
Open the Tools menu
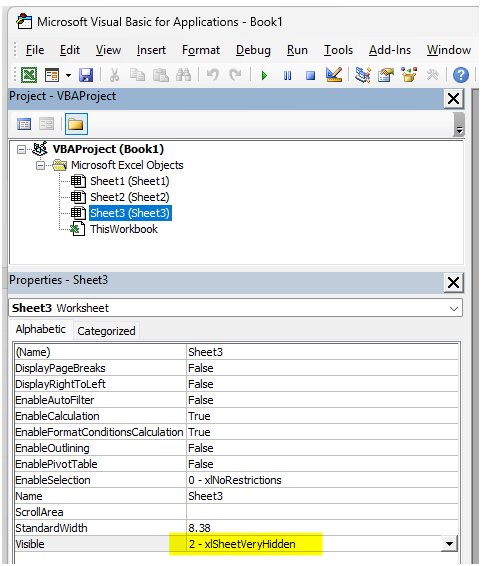[x=338, y=50]
